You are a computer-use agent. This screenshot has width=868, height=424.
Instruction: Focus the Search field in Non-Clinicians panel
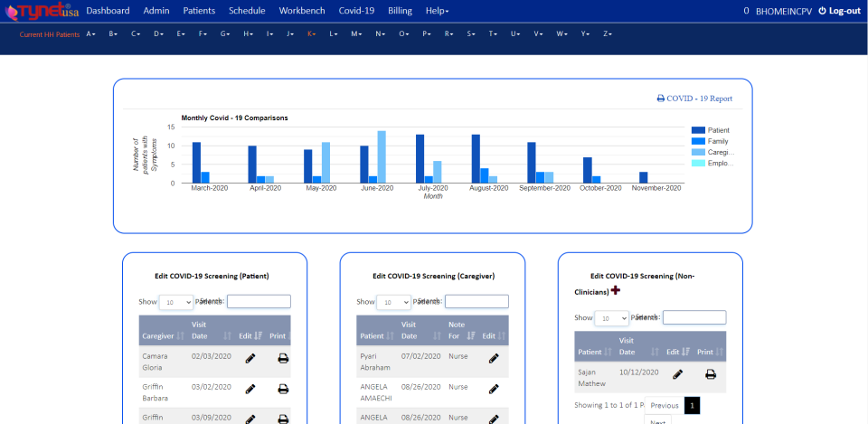694,317
